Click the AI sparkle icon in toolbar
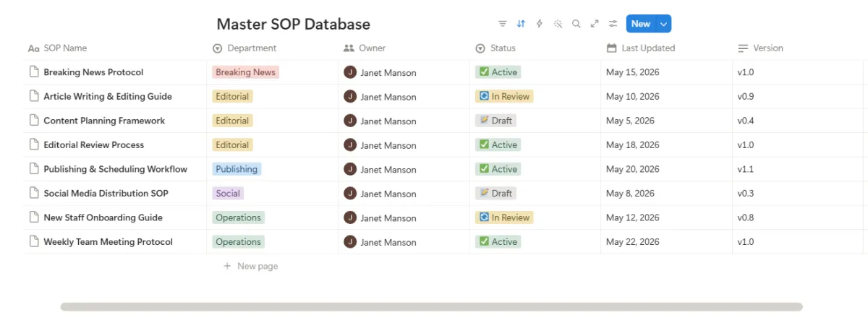The width and height of the screenshot is (868, 315). click(x=558, y=24)
